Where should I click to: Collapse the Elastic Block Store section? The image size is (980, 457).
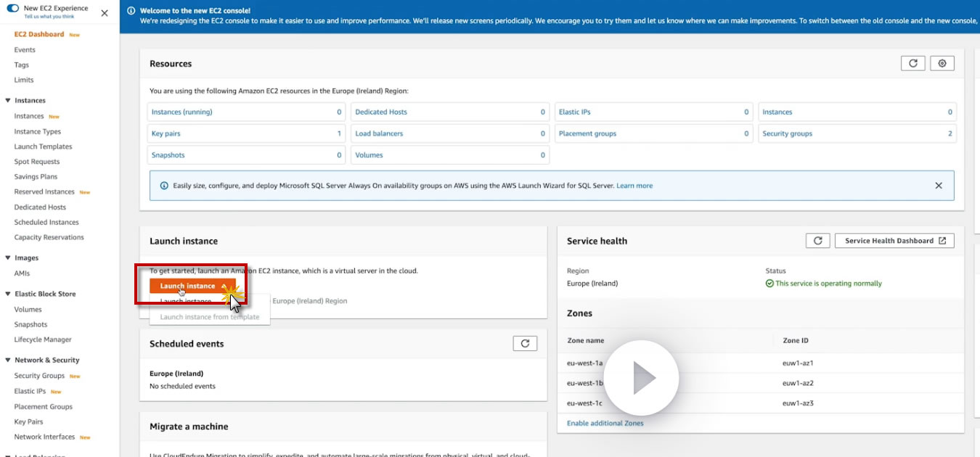pyautogui.click(x=8, y=294)
